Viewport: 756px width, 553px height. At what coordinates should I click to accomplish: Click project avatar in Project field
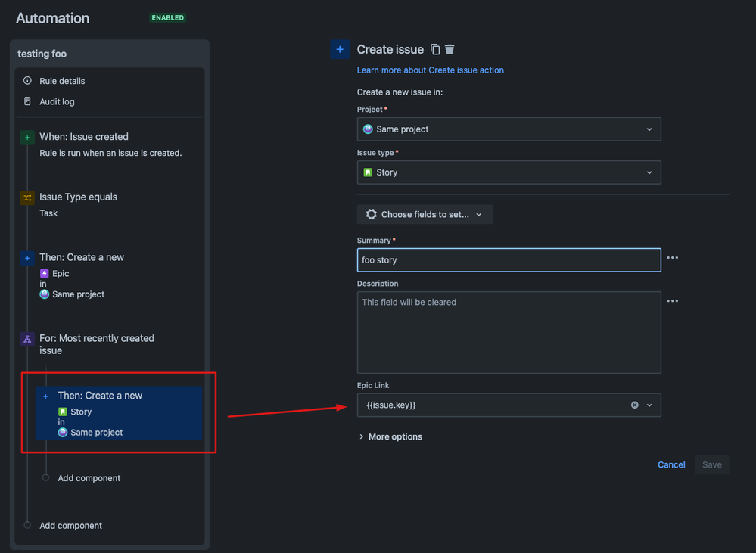[x=368, y=129]
